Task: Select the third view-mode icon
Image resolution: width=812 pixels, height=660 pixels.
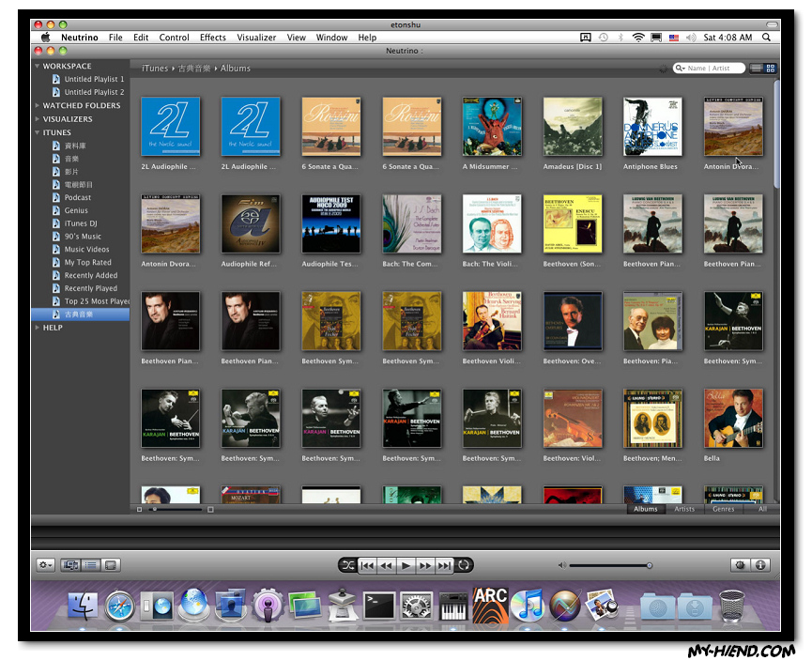Action: [111, 564]
